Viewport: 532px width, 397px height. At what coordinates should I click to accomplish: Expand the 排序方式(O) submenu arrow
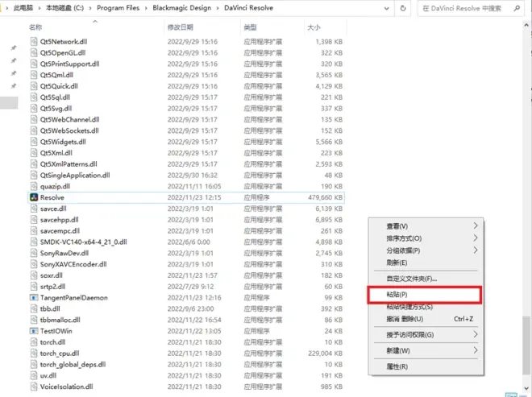click(476, 238)
